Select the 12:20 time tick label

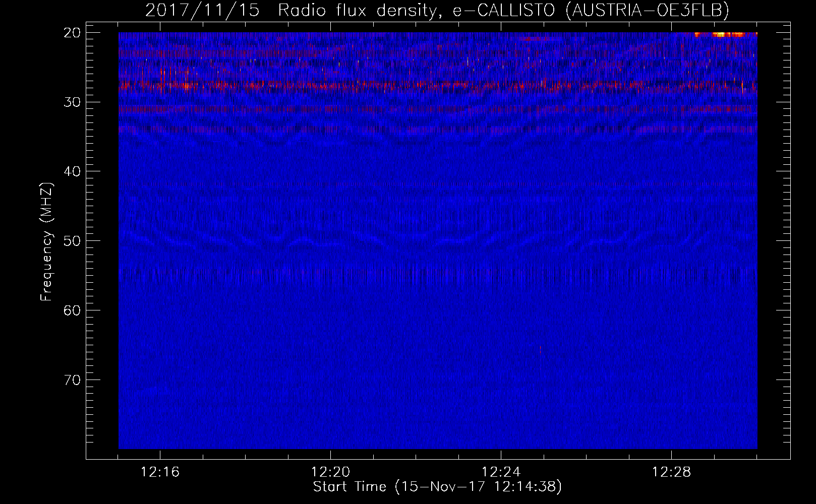click(330, 472)
